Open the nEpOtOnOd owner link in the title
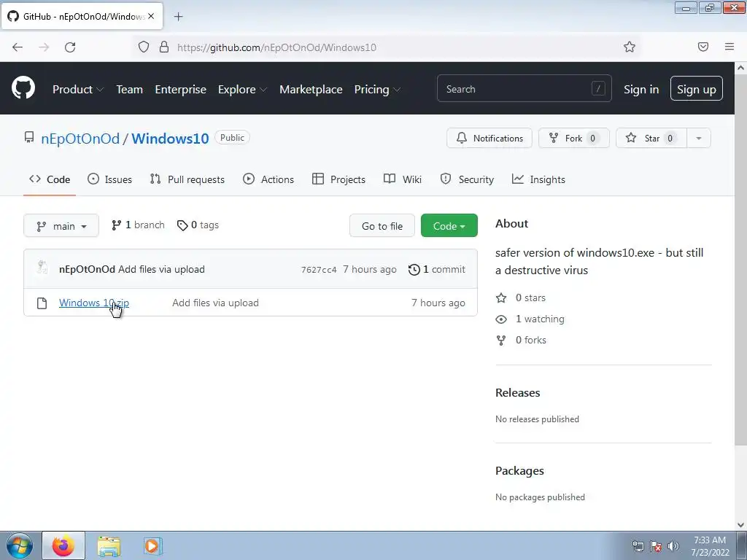 tap(80, 139)
